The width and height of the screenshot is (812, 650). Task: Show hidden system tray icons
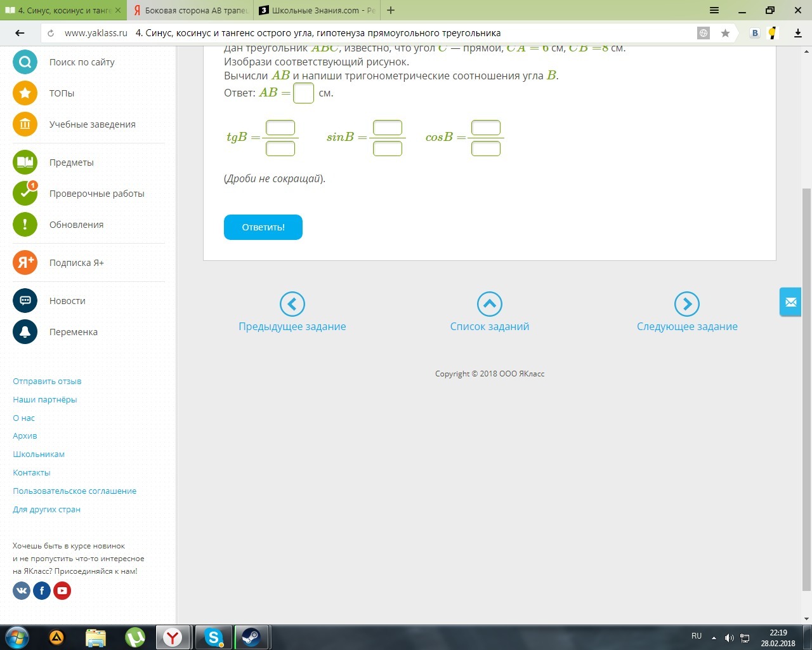(714, 638)
